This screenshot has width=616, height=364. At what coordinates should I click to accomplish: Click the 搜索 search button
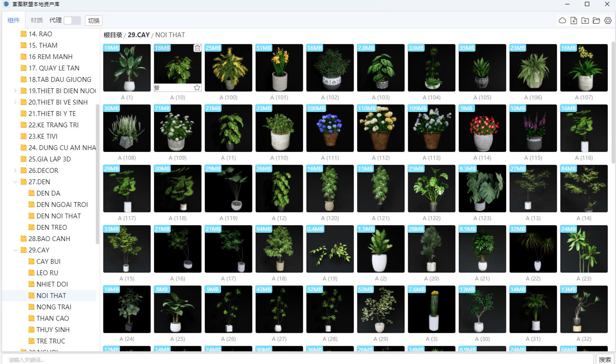click(x=605, y=360)
